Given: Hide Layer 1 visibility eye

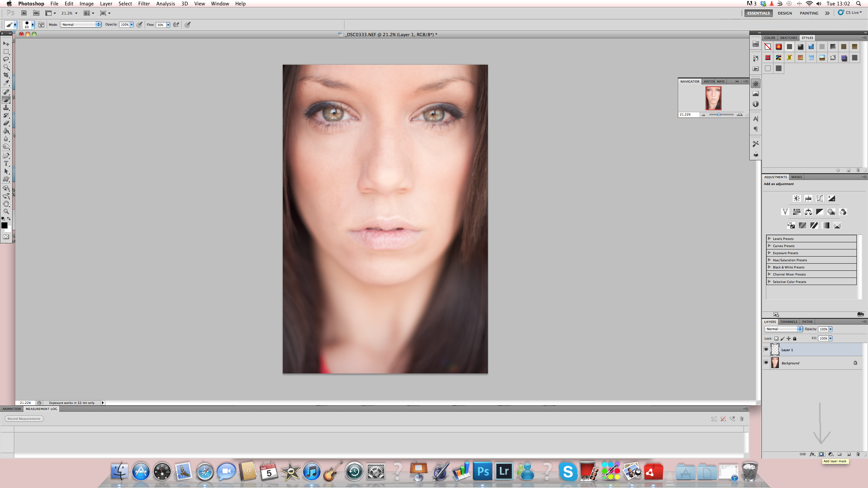Looking at the screenshot, I should click(766, 349).
